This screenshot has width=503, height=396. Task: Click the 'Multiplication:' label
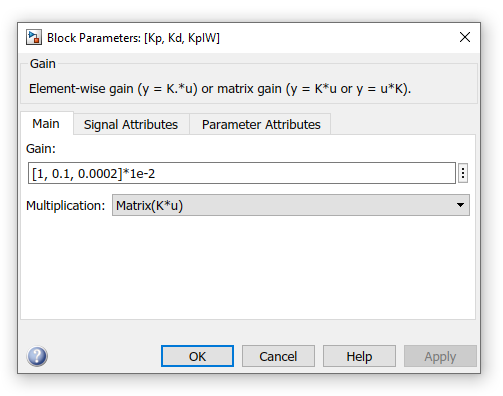point(66,205)
